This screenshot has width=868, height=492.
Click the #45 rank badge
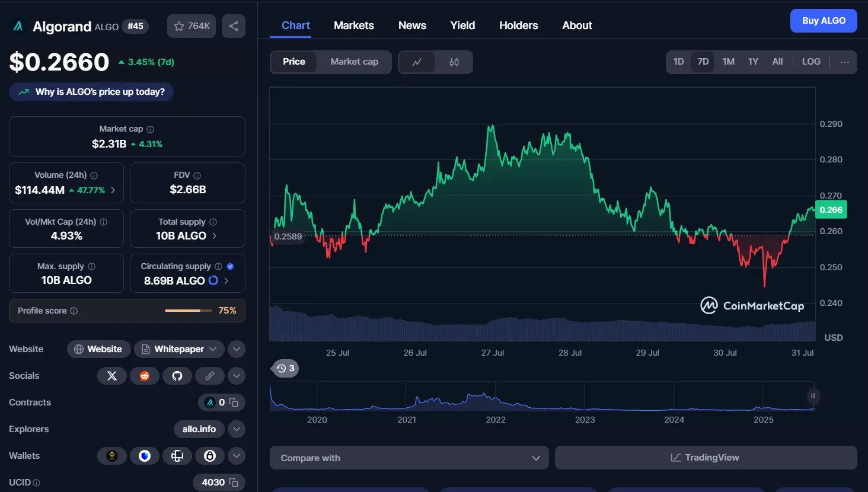[135, 26]
